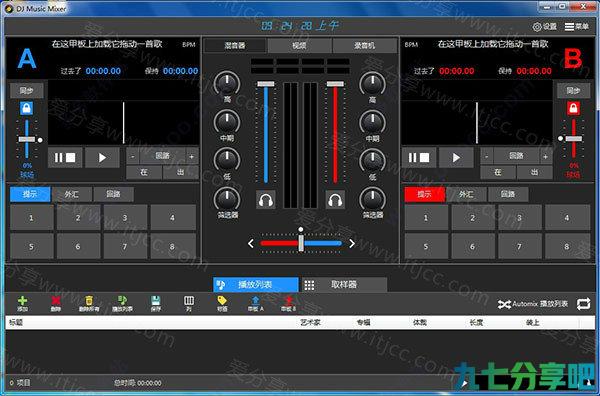
Task: Click Deck A Loop In (在) button
Action: [144, 172]
